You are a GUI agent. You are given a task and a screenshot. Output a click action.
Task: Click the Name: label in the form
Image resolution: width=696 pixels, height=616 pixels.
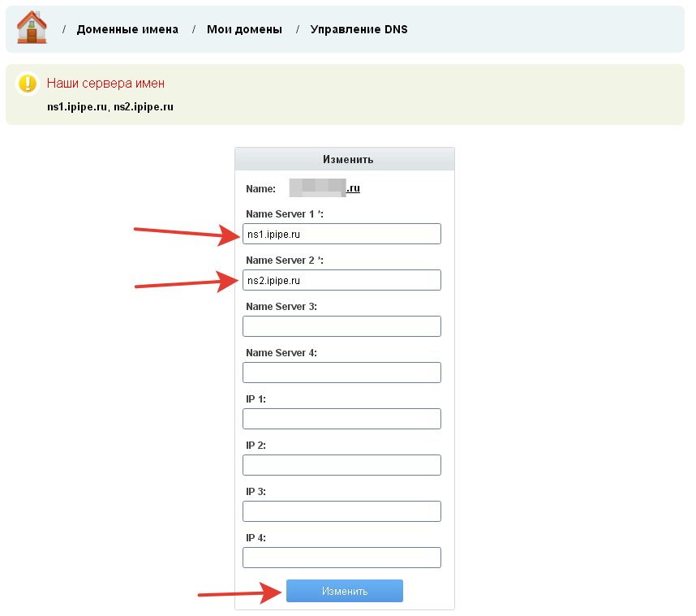(260, 188)
